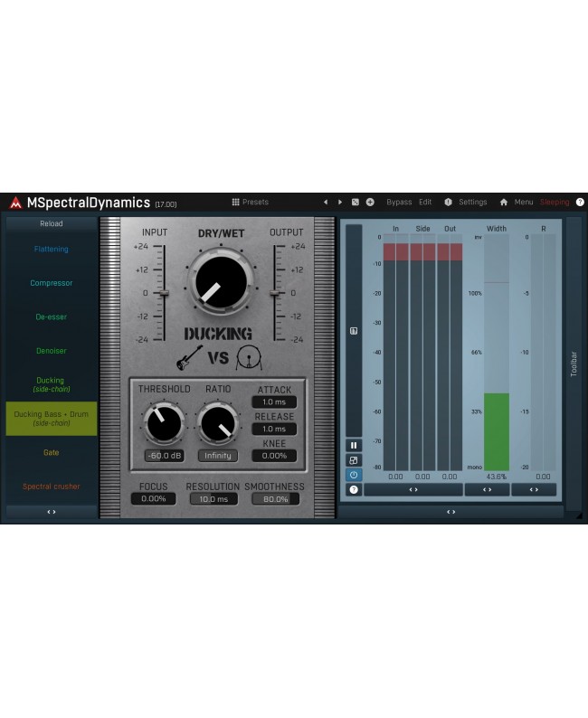Open the Menu
The height and width of the screenshot is (718, 588).
click(x=524, y=202)
